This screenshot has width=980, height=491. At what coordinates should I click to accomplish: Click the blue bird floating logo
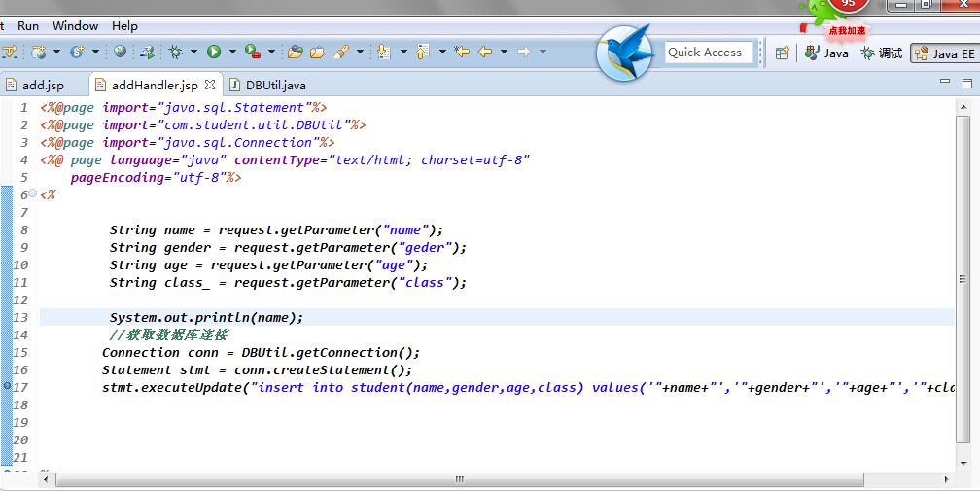625,53
